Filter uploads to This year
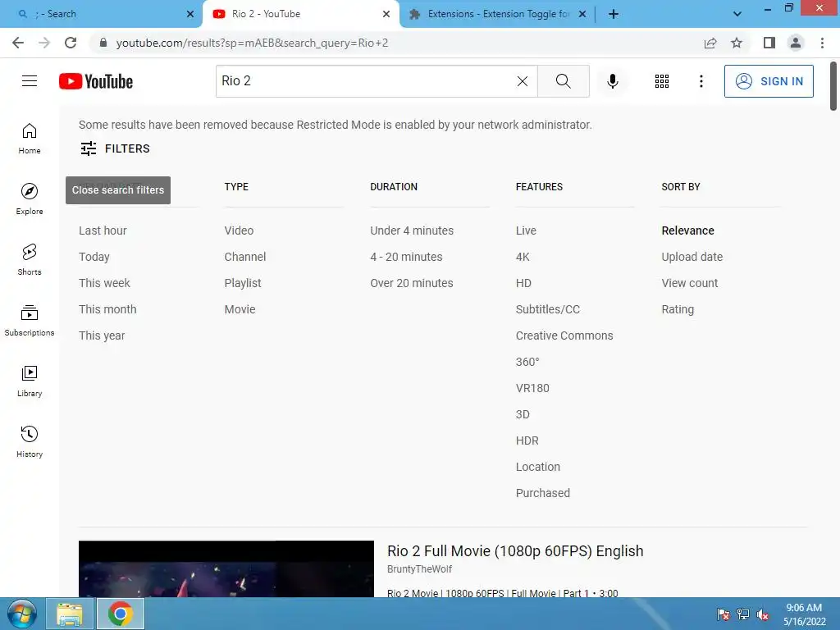The height and width of the screenshot is (630, 840). point(102,336)
